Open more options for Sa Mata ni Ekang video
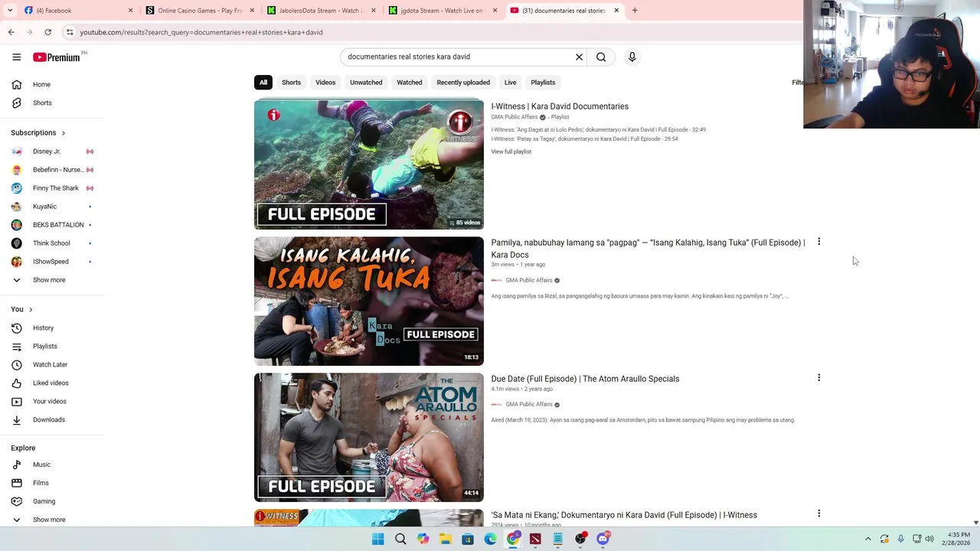This screenshot has width=980, height=551. pos(818,514)
